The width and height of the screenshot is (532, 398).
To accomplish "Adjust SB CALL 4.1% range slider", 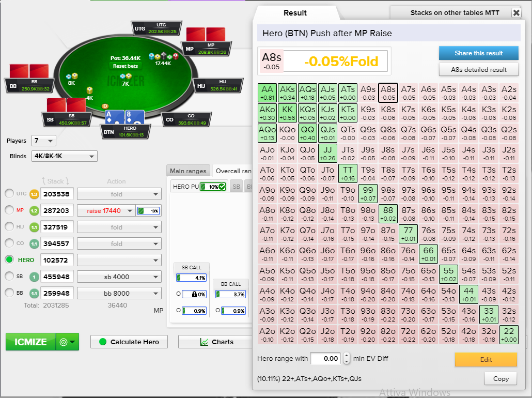I will pos(191,278).
